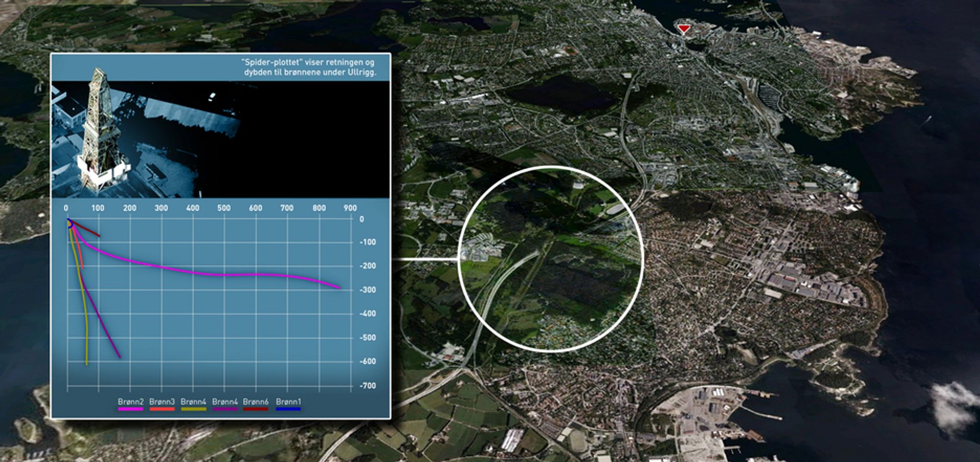980x462 pixels.
Task: Click the red triangle map marker
Action: click(683, 29)
